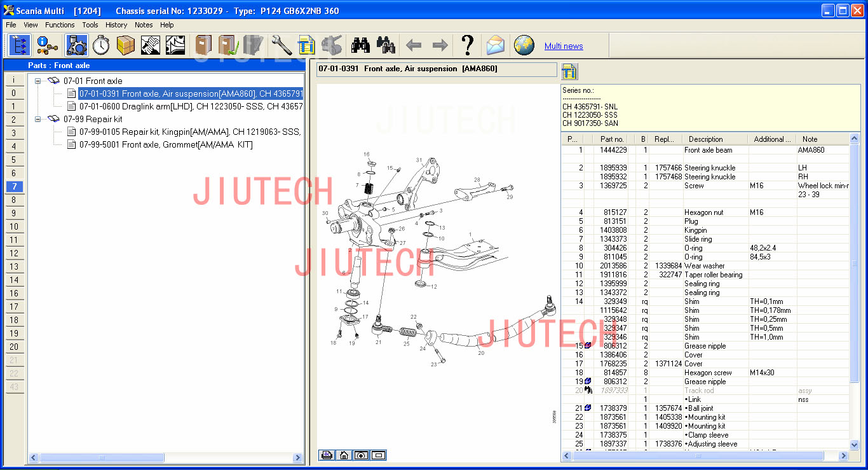Collapse the 07-01 Front axle node
The width and height of the screenshot is (868, 470).
coord(38,81)
